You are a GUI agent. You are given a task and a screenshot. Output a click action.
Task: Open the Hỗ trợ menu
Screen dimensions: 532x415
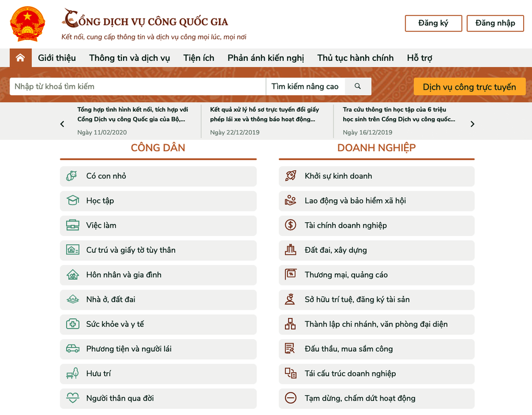point(420,58)
